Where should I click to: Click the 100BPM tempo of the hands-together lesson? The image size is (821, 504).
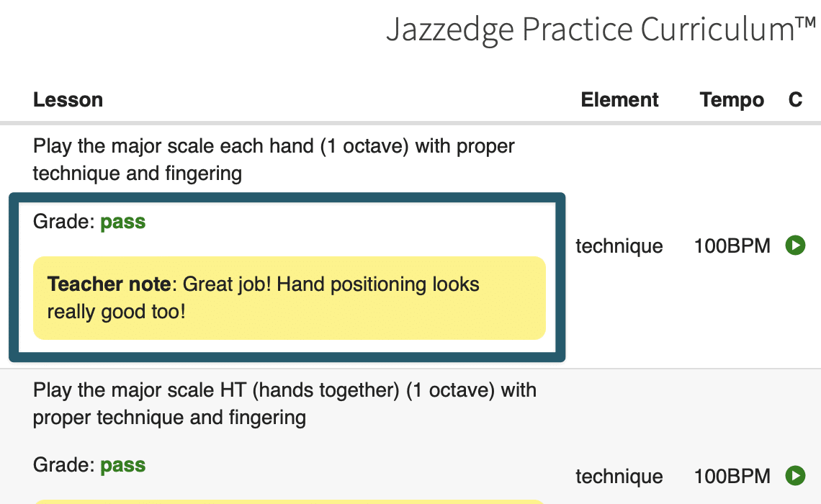coord(732,476)
